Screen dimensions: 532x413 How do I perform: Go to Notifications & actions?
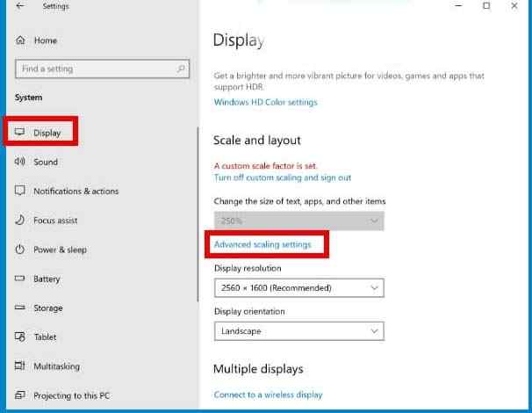[x=76, y=192]
